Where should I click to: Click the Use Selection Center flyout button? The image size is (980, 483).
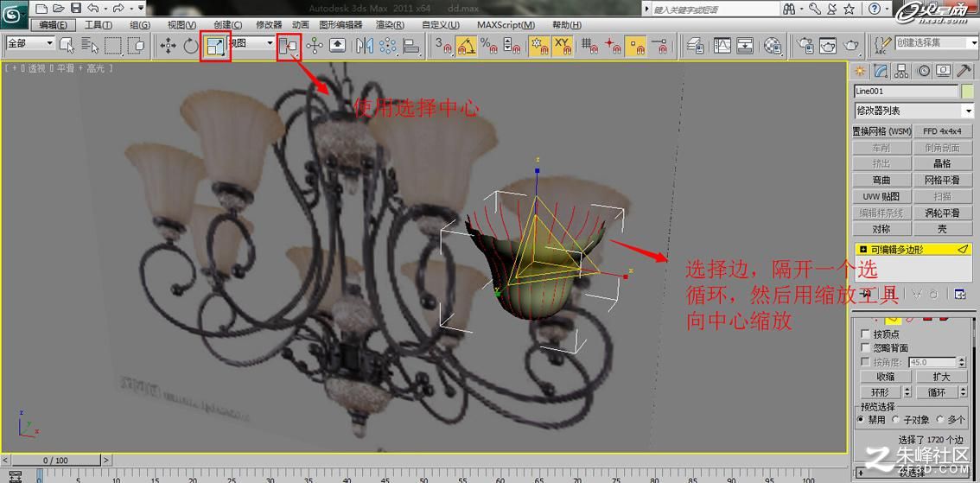point(289,45)
